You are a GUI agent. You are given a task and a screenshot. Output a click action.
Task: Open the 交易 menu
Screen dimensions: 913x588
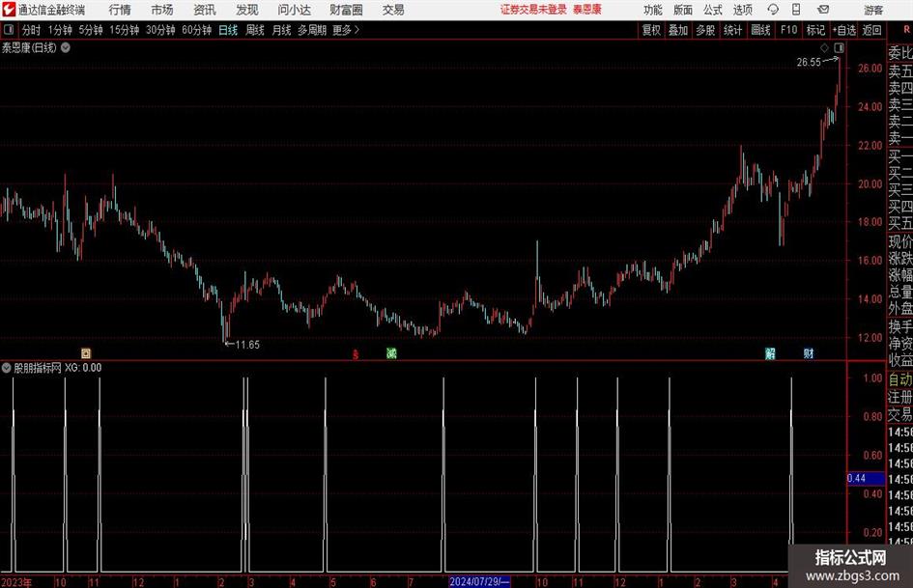coord(393,10)
